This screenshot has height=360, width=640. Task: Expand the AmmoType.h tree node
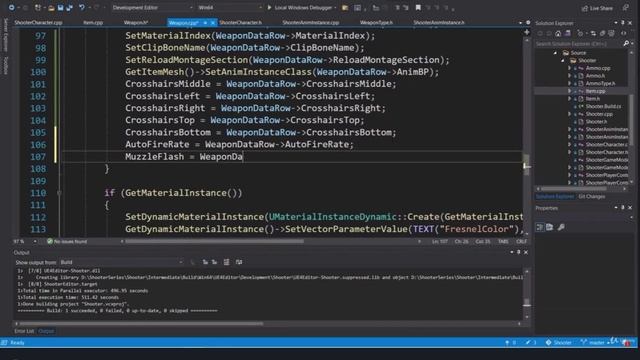click(x=570, y=83)
